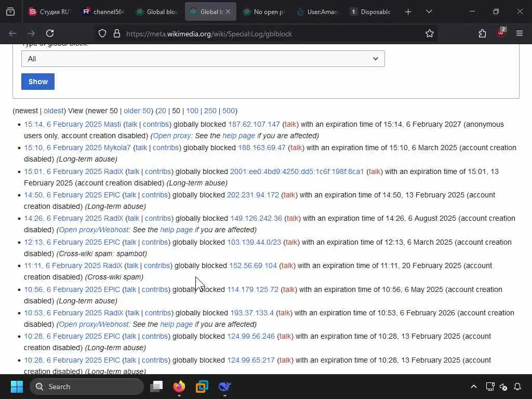Image resolution: width=532 pixels, height=399 pixels.
Task: Switch to the User:Aman tab
Action: point(317,12)
